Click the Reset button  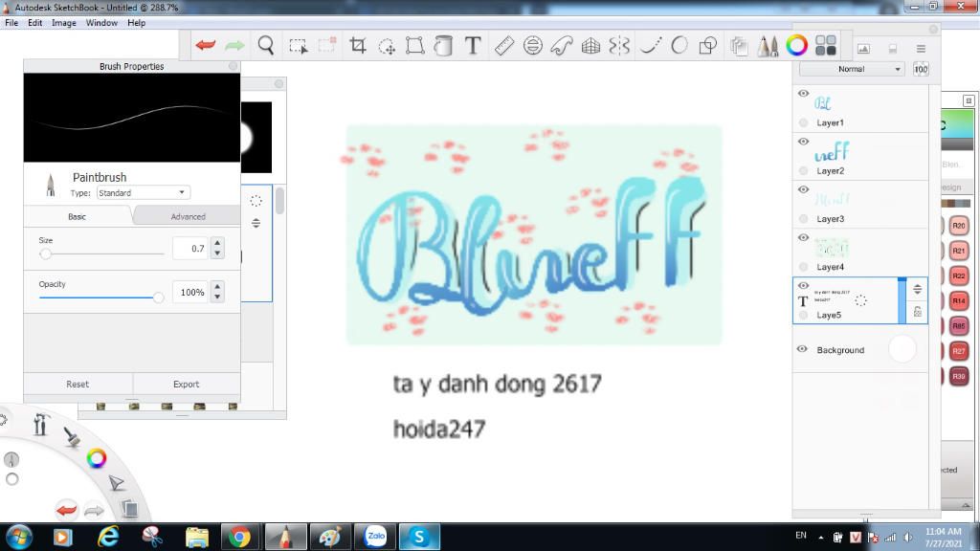click(78, 385)
